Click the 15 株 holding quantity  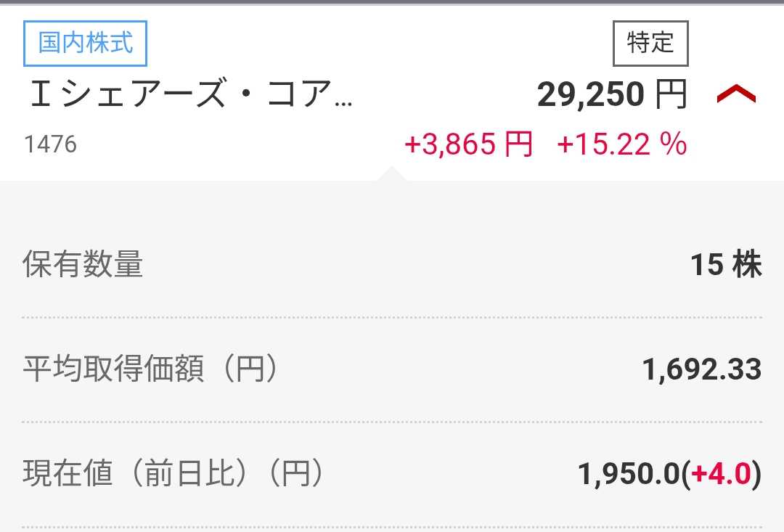point(726,265)
